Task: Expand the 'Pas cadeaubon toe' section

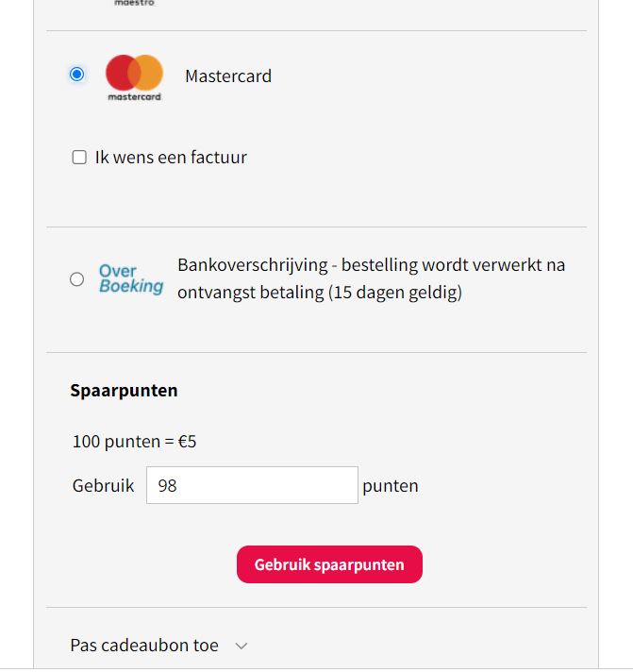Action: pos(144,646)
